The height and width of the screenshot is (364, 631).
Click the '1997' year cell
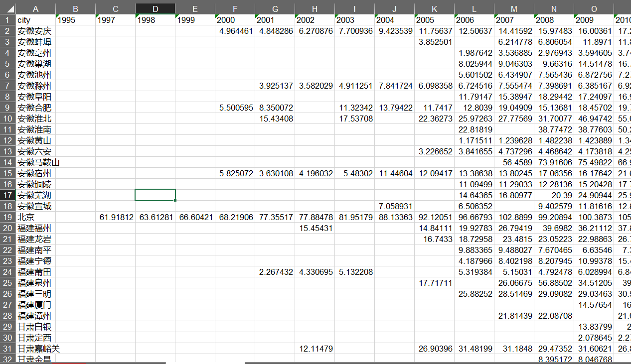pyautogui.click(x=115, y=20)
